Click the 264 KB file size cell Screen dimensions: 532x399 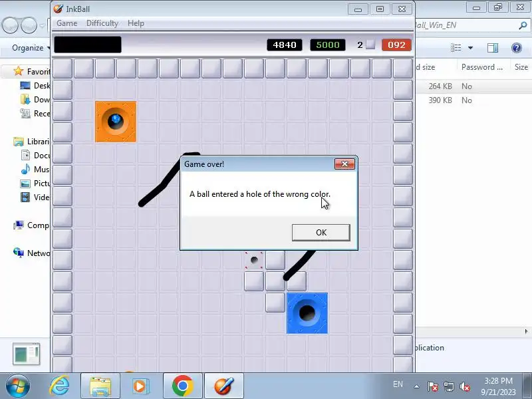440,86
